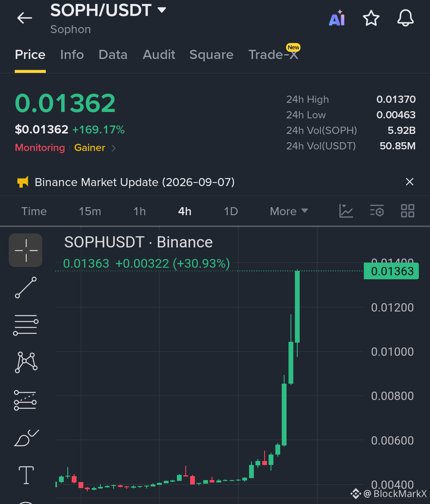Image resolution: width=430 pixels, height=504 pixels.
Task: Select the crosshair cursor tool
Action: (26, 250)
